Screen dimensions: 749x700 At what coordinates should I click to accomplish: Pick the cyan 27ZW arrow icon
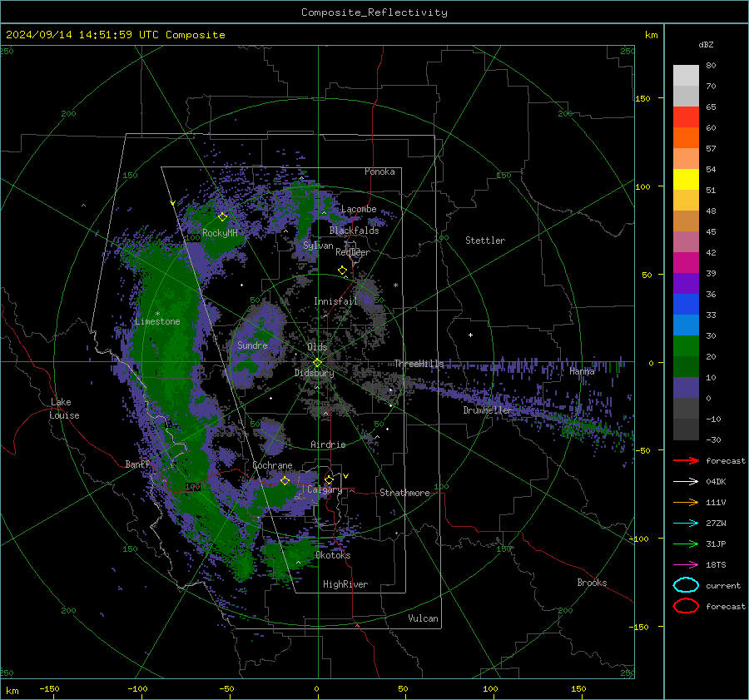pos(686,524)
